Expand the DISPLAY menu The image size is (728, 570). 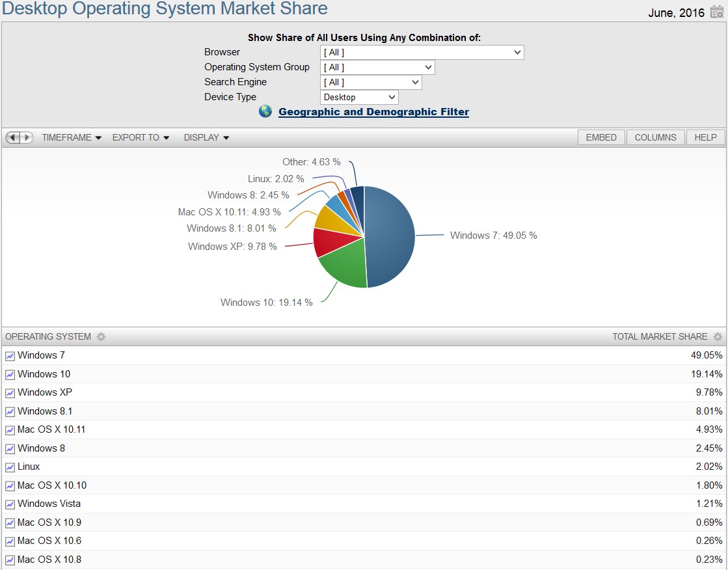206,137
